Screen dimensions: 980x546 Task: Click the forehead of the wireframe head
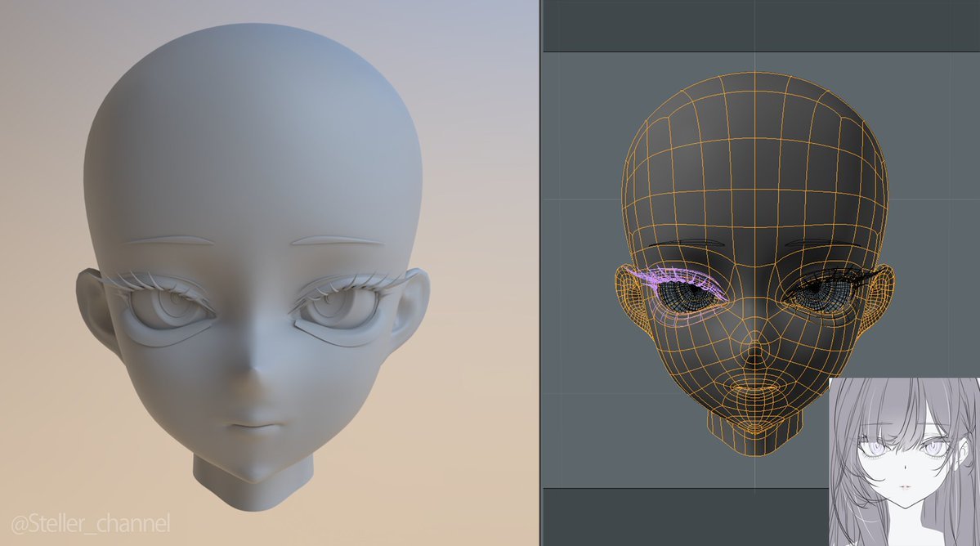tap(752, 180)
